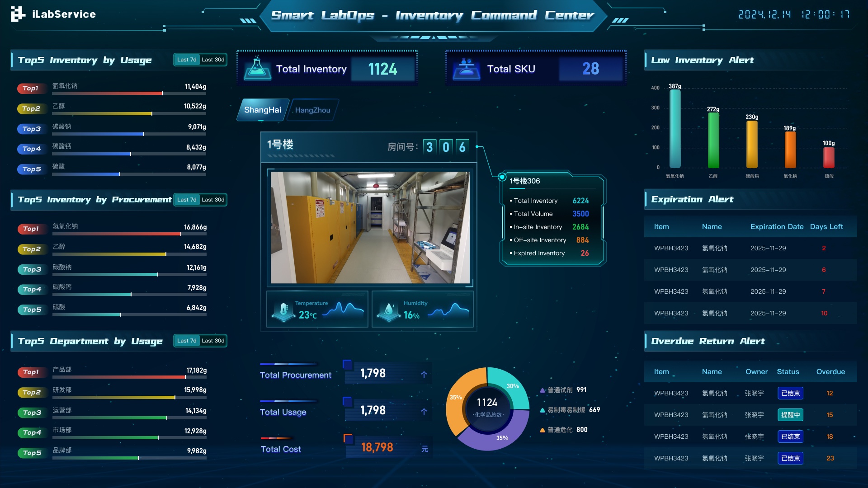Click the 易制毒易制爆 legend triangle icon
This screenshot has height=488, width=868.
coord(542,410)
